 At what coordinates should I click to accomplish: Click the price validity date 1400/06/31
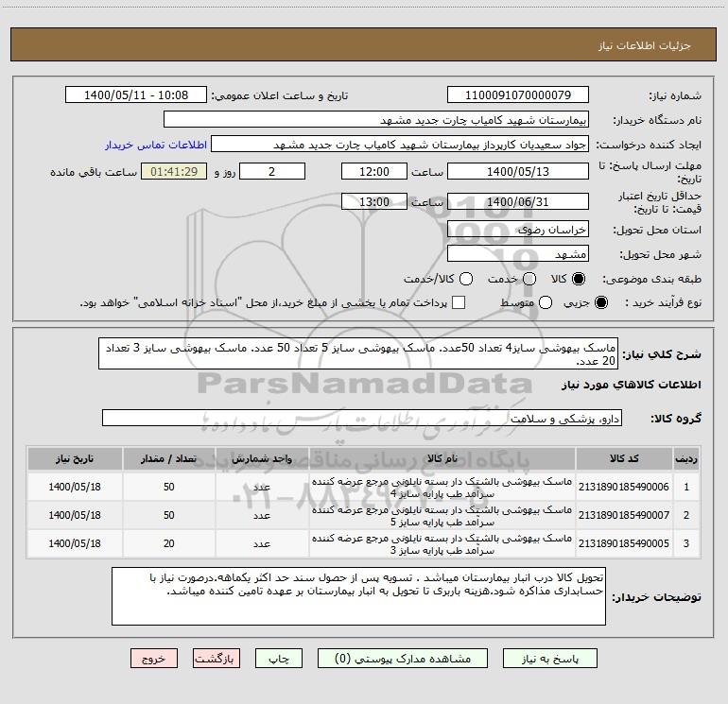point(518,201)
